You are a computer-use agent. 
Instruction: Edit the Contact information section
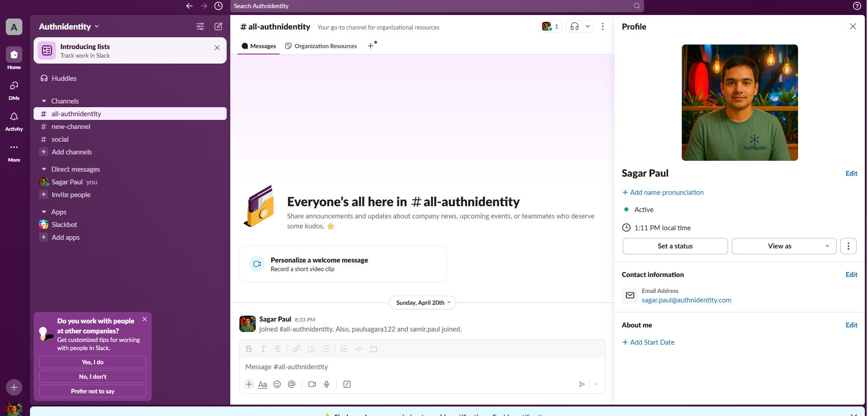tap(851, 274)
